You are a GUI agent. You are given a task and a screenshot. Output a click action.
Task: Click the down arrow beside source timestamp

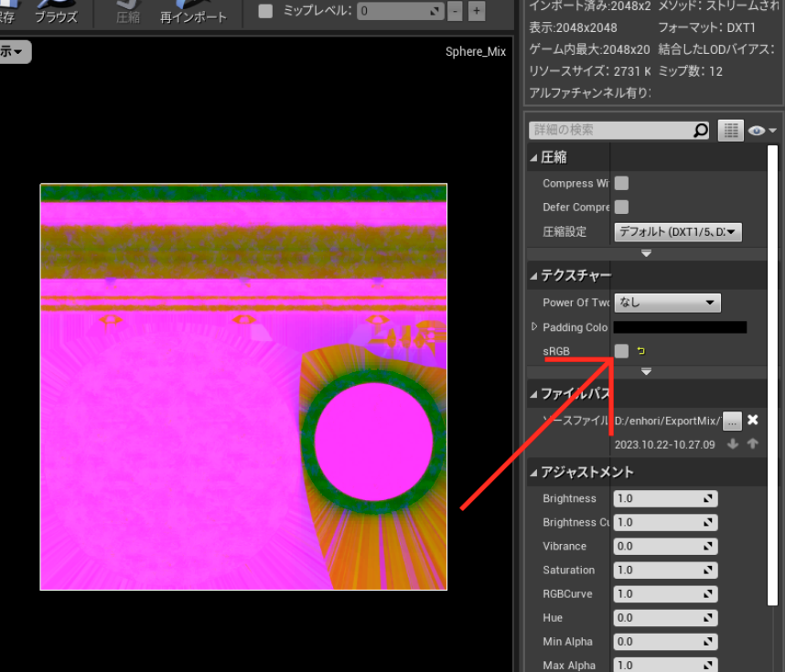click(733, 443)
